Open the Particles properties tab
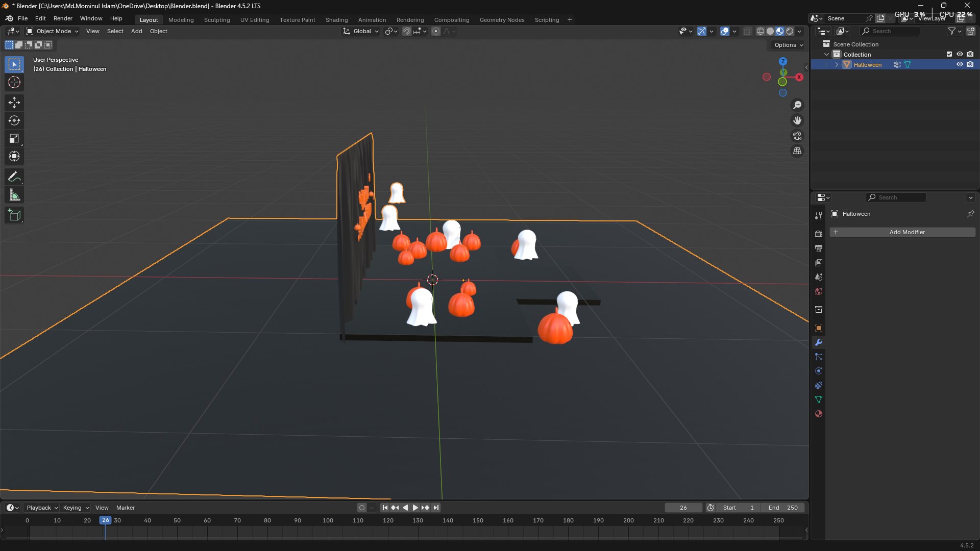 pyautogui.click(x=819, y=357)
